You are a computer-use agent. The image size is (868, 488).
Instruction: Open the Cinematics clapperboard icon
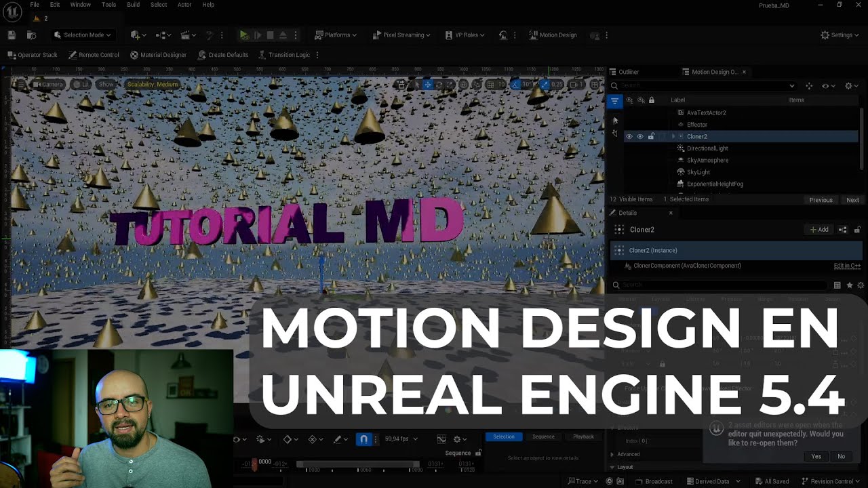189,35
